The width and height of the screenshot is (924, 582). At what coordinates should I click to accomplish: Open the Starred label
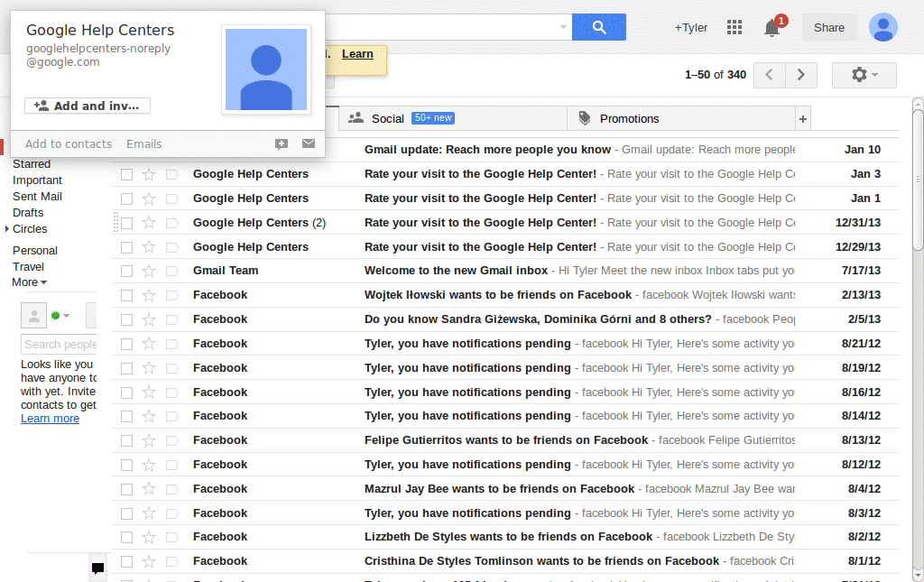click(32, 163)
